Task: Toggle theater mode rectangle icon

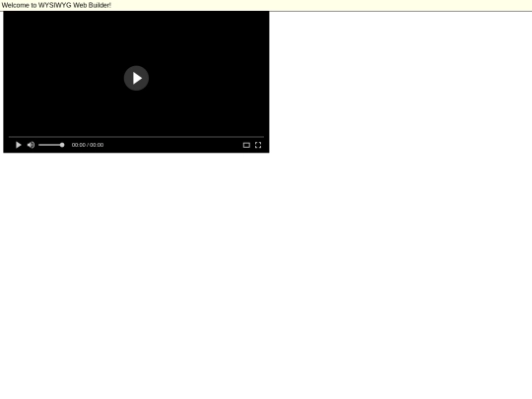Action: pyautogui.click(x=246, y=145)
